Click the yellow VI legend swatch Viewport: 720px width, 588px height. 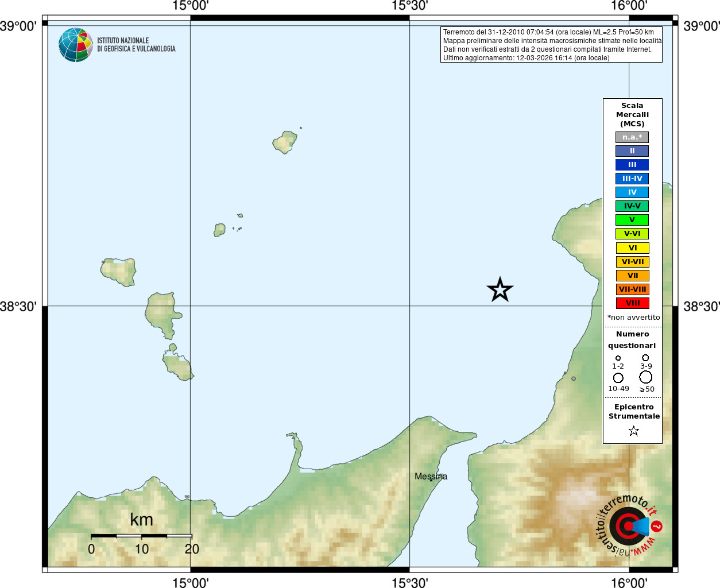632,248
